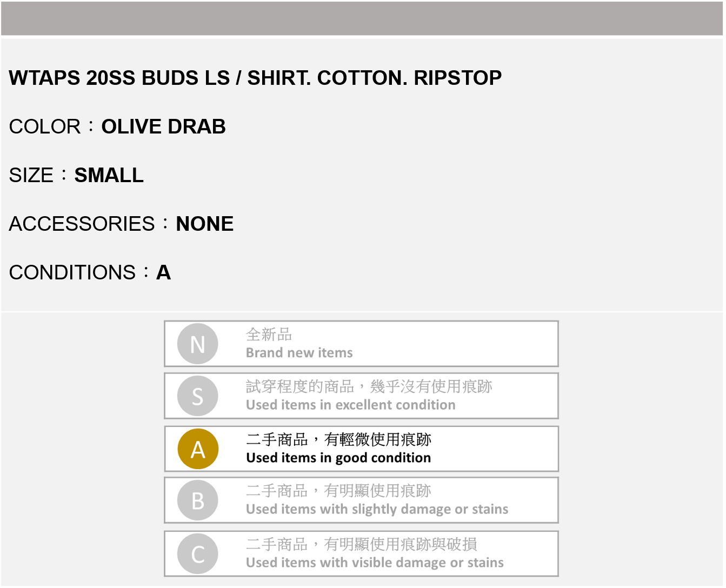Select the 'Brand new items' text
Viewport: 726px width, 588px height.
pos(299,353)
